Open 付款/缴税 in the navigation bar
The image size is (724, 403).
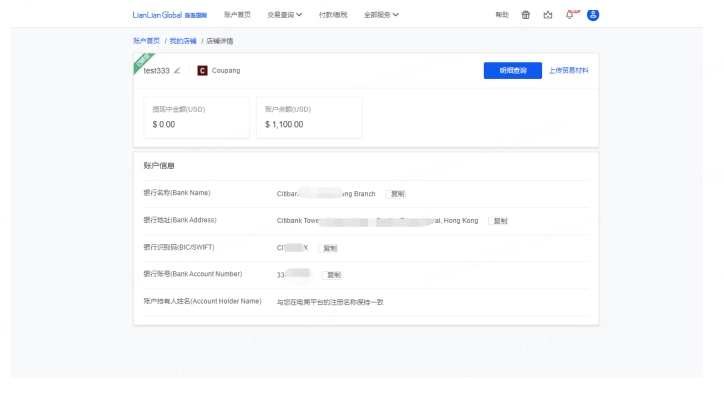coord(332,15)
